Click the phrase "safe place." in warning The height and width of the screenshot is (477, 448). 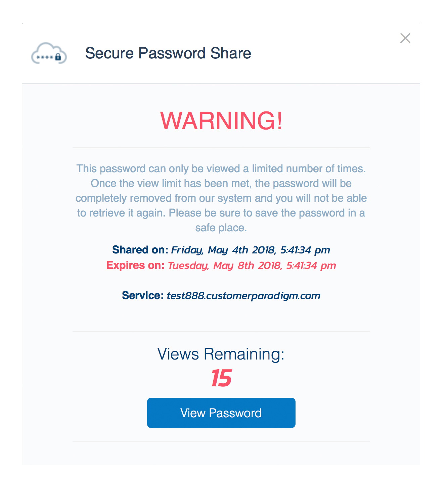coord(221,228)
